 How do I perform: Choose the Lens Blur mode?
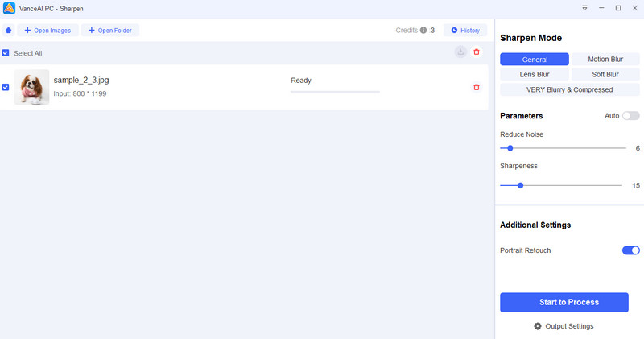click(535, 74)
